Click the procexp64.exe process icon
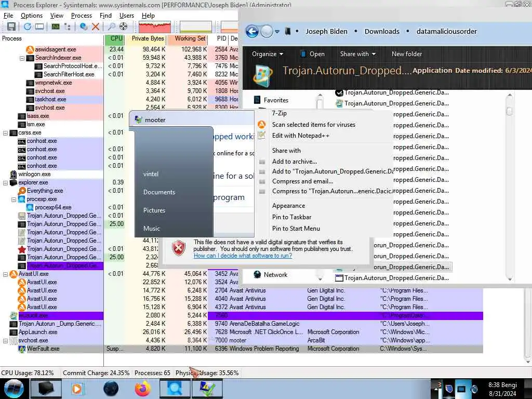Viewport: 532px width, 399px height. (x=30, y=207)
